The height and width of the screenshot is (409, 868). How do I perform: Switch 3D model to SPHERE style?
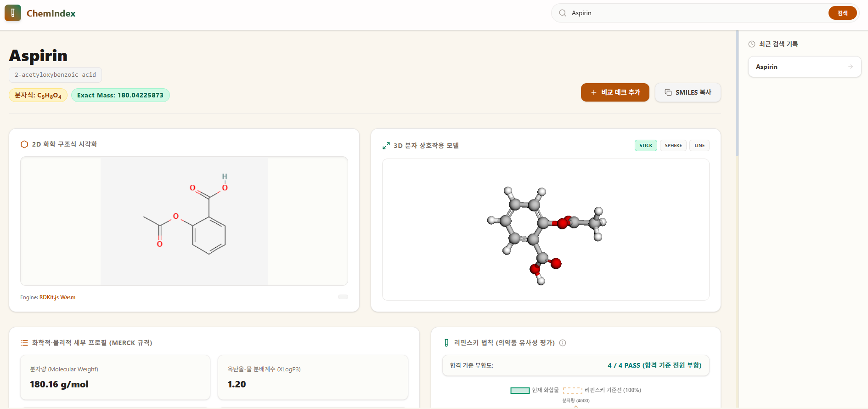pos(673,146)
